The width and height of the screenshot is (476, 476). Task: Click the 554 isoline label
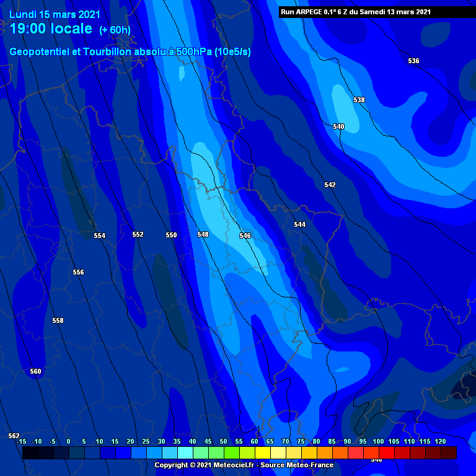tap(99, 236)
